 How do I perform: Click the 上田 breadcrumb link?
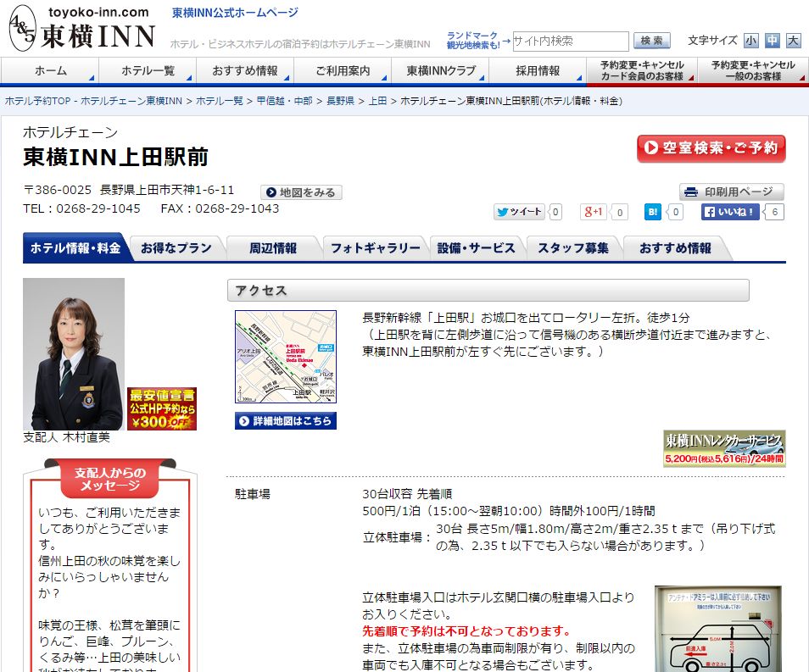377,101
